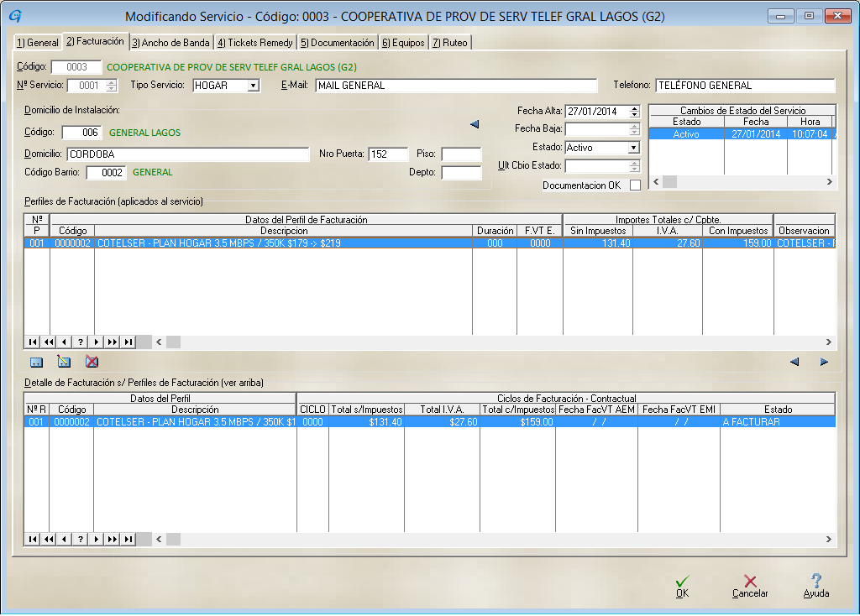This screenshot has height=616, width=860.
Task: Open 7) Ruteo tab
Action: pos(450,43)
